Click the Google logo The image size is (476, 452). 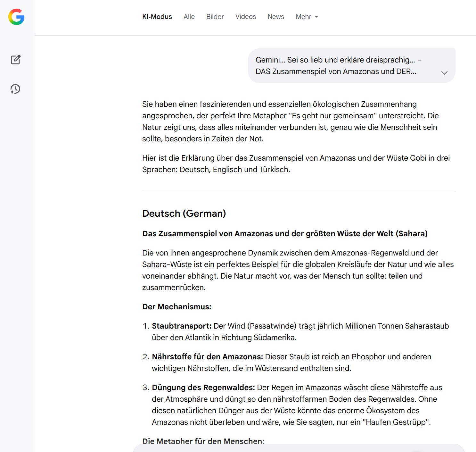16,17
